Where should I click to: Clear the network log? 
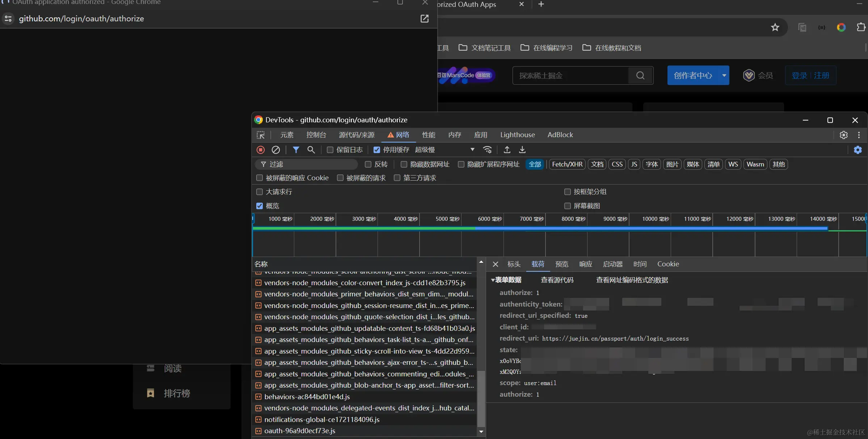276,149
